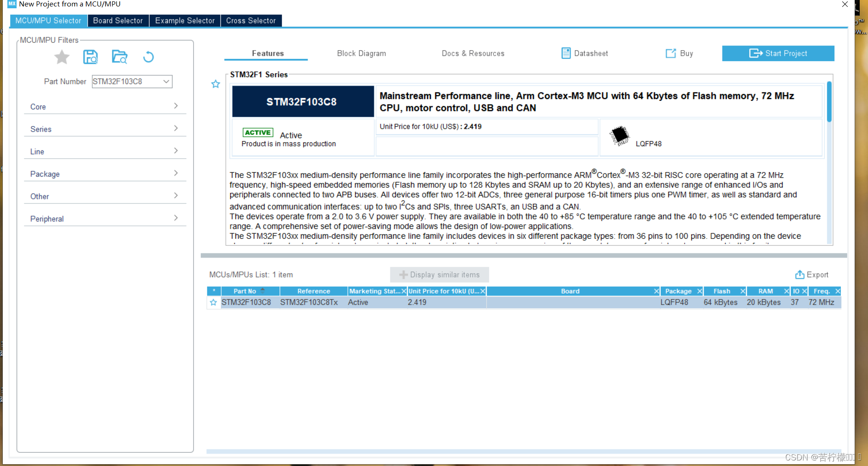Close the New Project dialog
The image size is (868, 466).
click(845, 4)
